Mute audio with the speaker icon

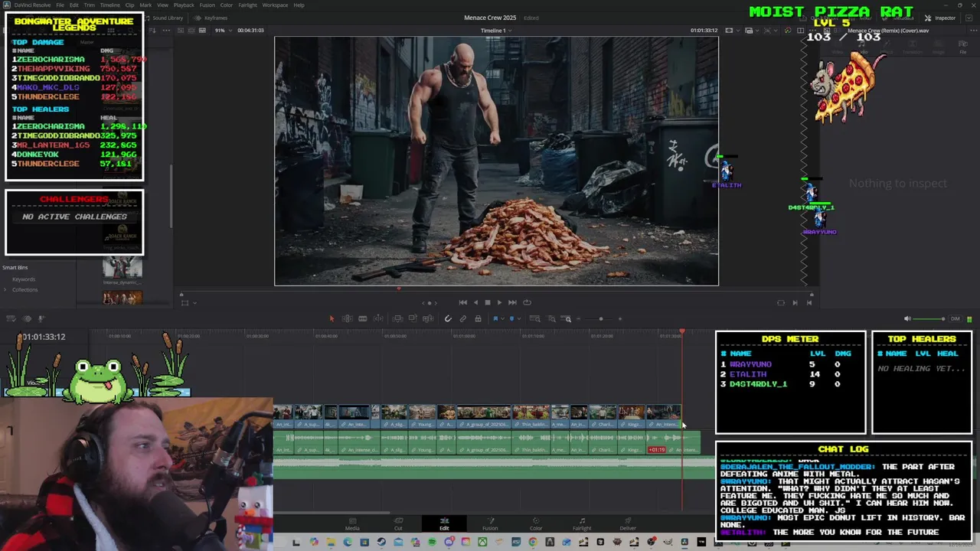pyautogui.click(x=907, y=319)
